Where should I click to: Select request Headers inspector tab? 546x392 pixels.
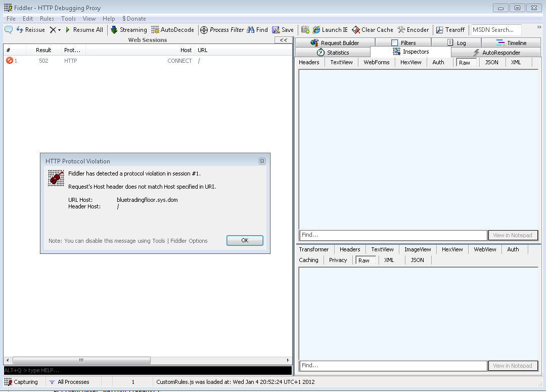tap(309, 62)
